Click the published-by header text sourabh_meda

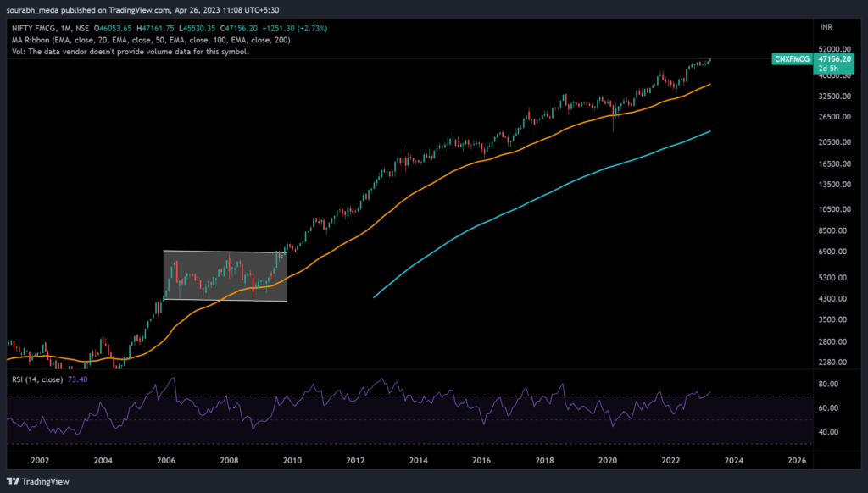[32, 10]
